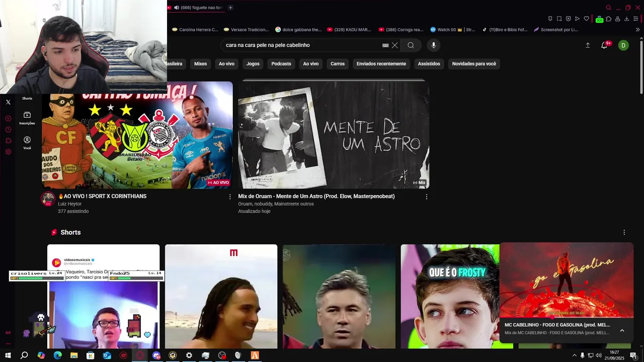
Task: Open Windows notification center icon
Action: click(x=633, y=355)
